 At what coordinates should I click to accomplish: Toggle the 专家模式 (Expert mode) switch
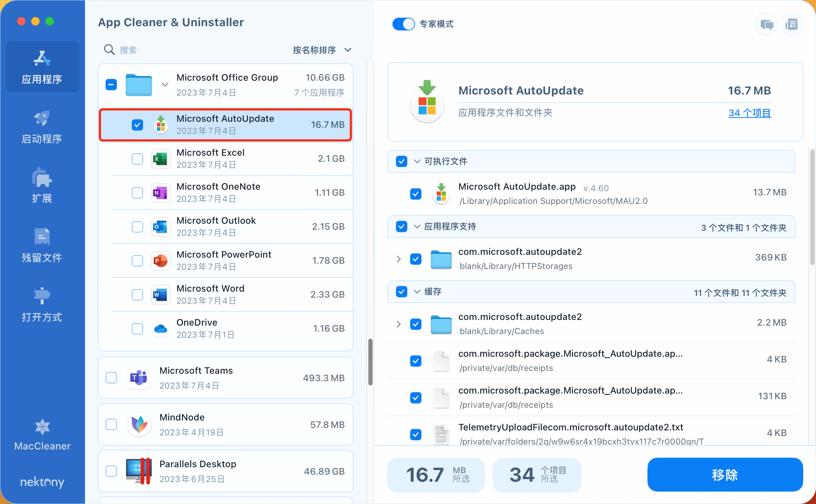[x=403, y=24]
